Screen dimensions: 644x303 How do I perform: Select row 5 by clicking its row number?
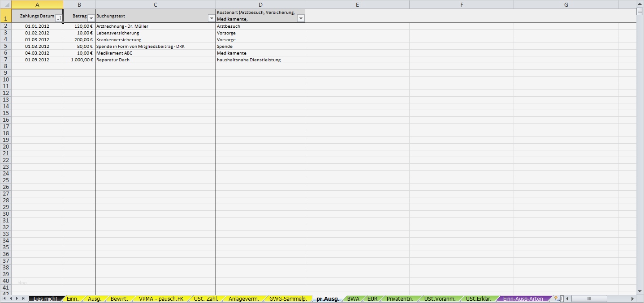pyautogui.click(x=5, y=46)
